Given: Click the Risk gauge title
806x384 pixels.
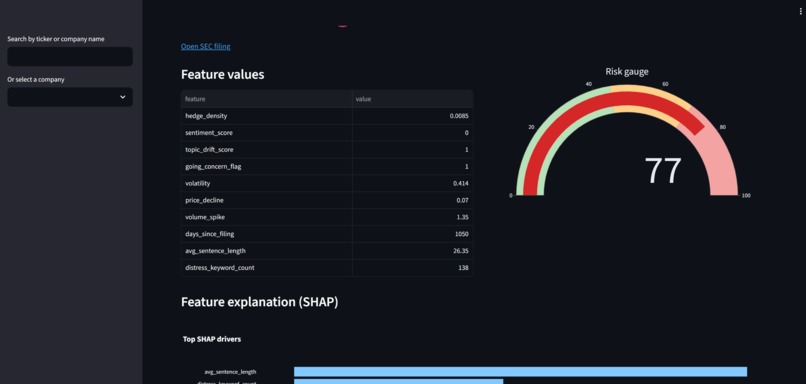Looking at the screenshot, I should coord(627,71).
